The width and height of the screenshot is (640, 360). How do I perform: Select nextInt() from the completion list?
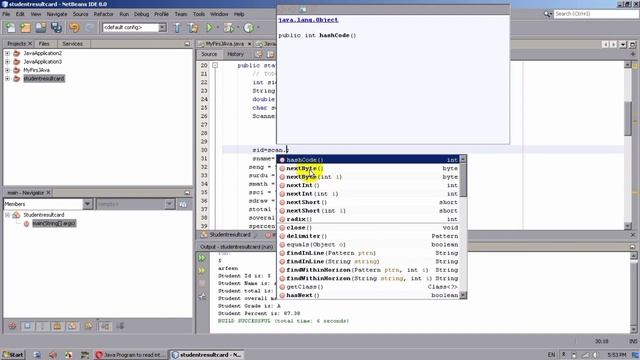(369, 185)
